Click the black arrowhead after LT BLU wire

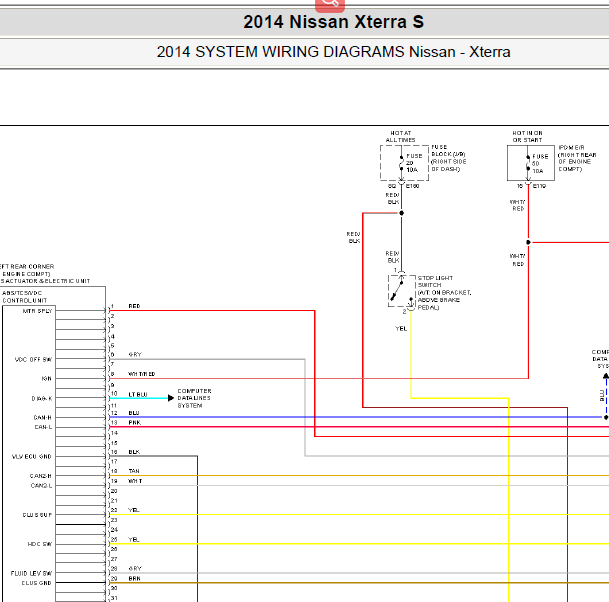[x=171, y=398]
